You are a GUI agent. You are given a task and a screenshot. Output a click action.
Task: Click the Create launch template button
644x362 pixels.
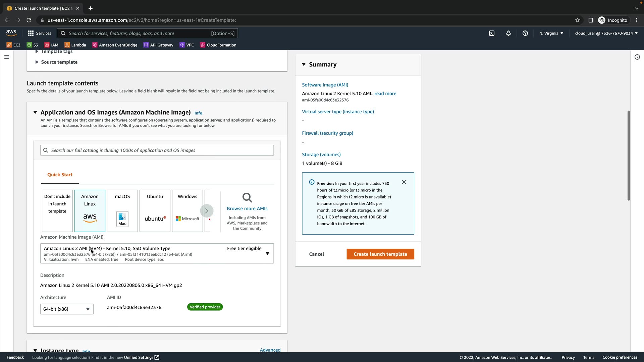[x=380, y=254]
